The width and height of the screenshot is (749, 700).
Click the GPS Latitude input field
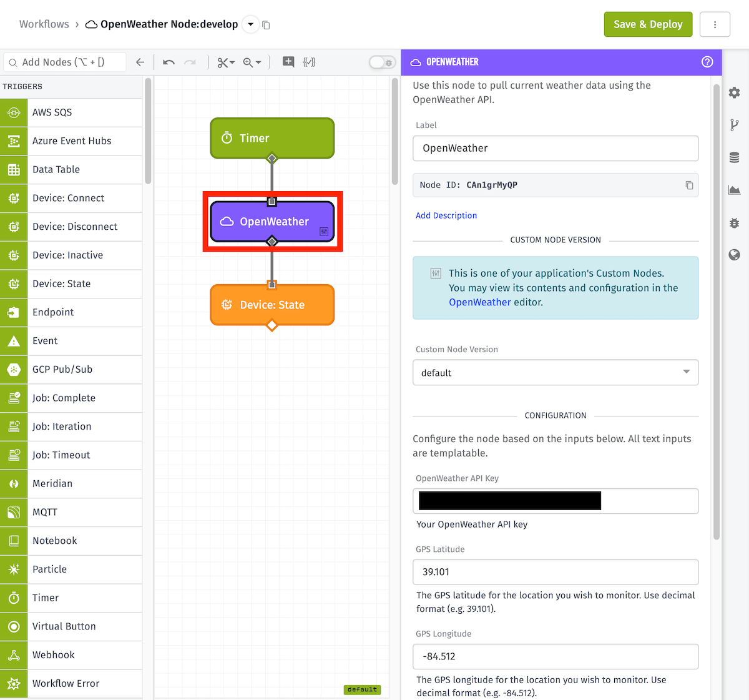[556, 572]
